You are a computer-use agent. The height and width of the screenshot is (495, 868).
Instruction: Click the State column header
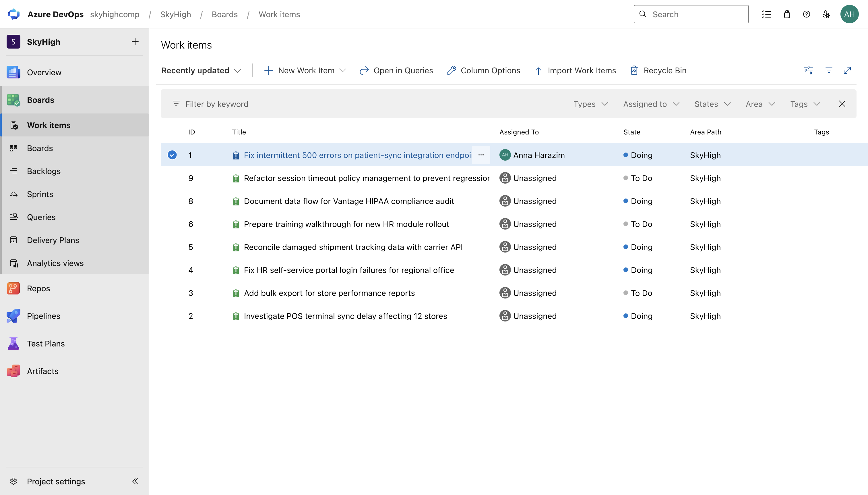tap(632, 132)
